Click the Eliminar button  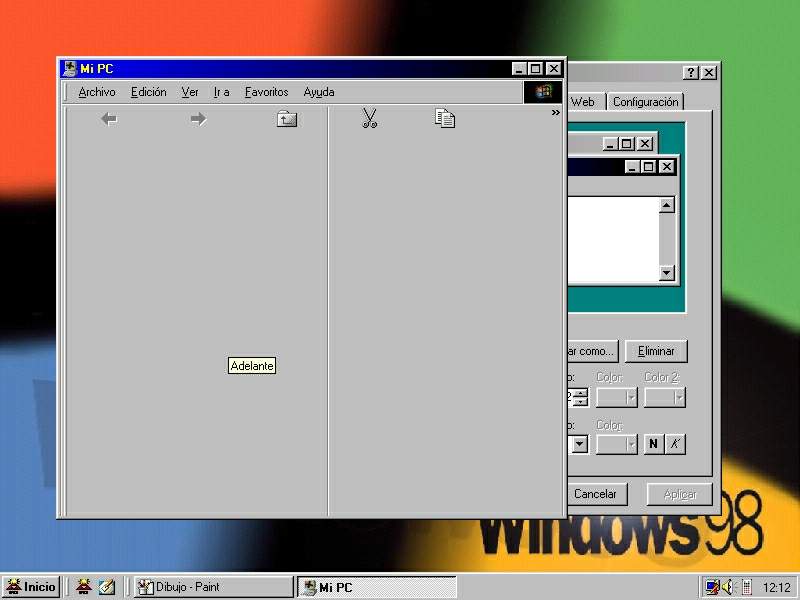pyautogui.click(x=656, y=351)
